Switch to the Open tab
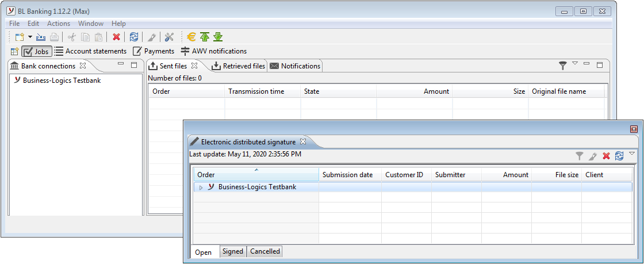The image size is (644, 264). tap(204, 252)
